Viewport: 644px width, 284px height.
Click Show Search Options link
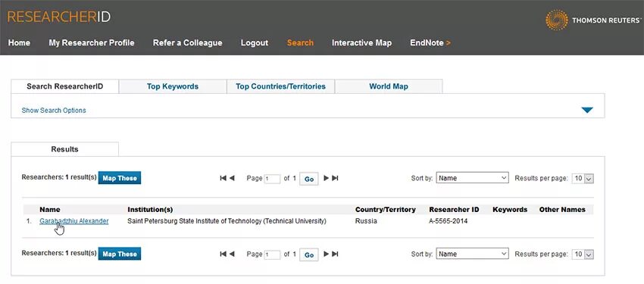[x=54, y=111]
